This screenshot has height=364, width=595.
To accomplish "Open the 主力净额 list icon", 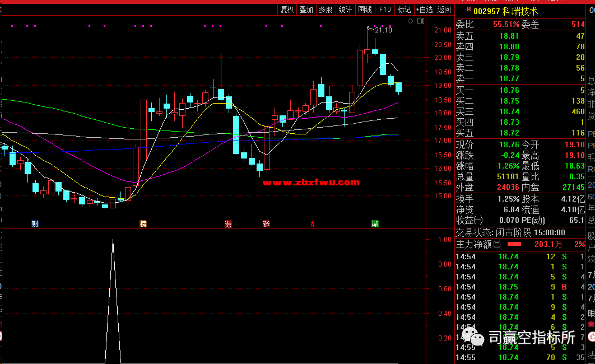I will 497,245.
